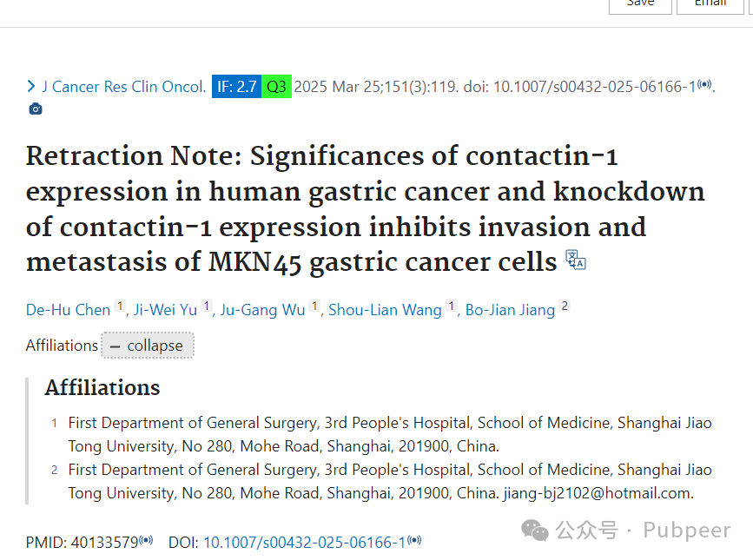Click broadcast icon after bottom DOI link

click(414, 540)
